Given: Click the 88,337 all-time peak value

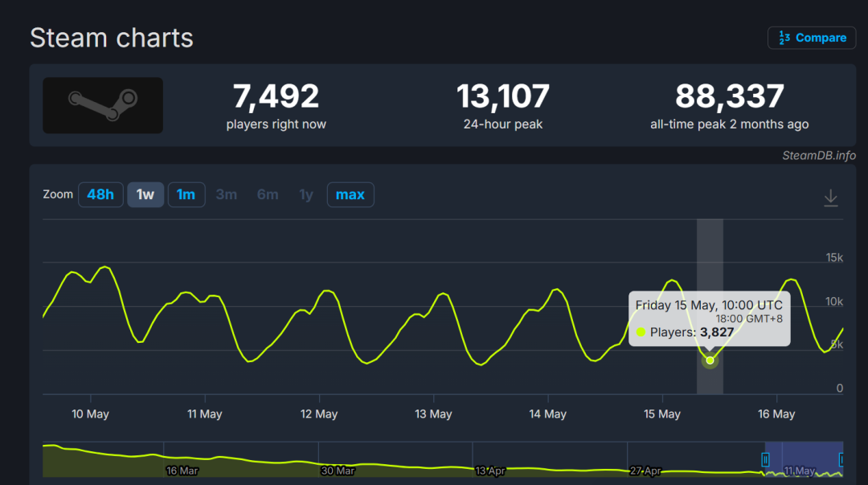Looking at the screenshot, I should (730, 96).
